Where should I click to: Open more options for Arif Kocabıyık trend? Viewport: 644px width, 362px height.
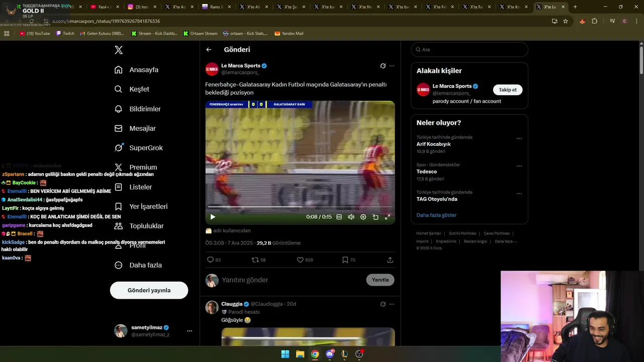click(519, 139)
